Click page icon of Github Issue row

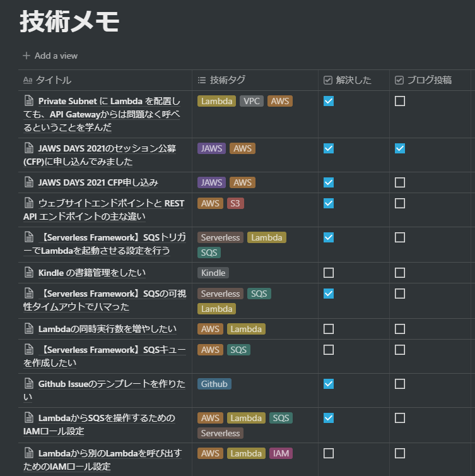29,383
